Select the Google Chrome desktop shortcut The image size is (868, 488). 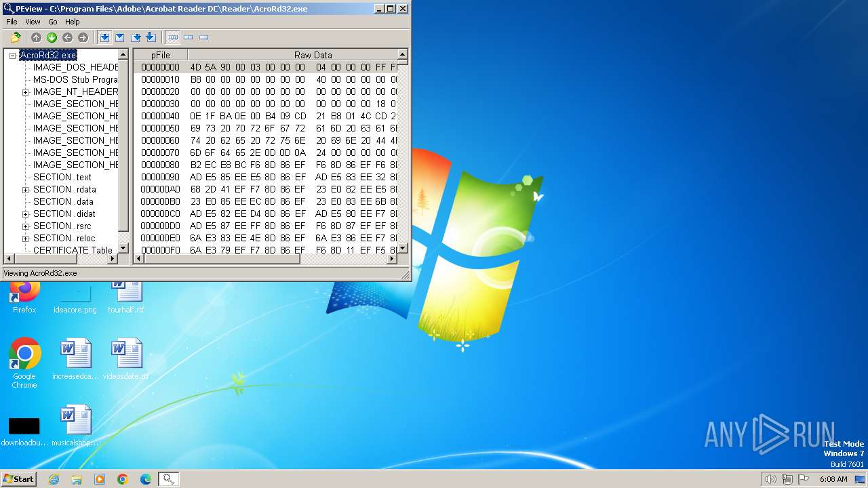click(24, 363)
